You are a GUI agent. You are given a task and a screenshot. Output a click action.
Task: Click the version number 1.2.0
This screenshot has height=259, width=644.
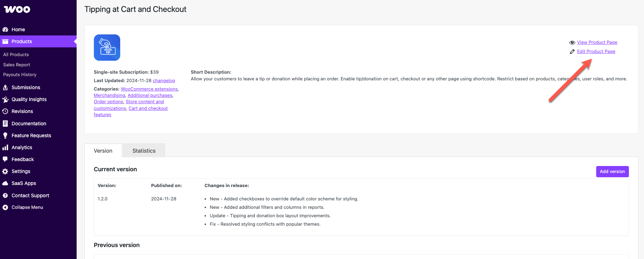(x=103, y=199)
